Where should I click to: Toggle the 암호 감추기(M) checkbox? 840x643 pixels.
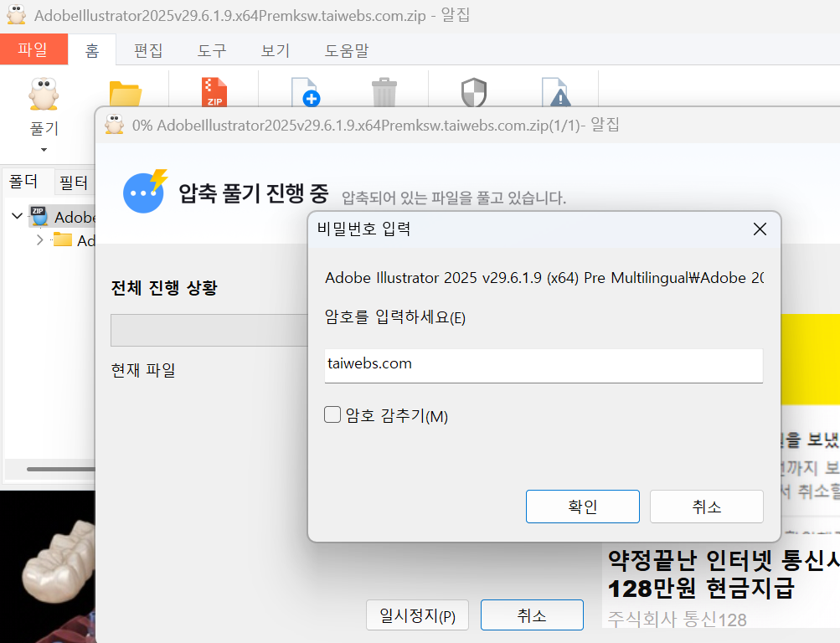(332, 414)
